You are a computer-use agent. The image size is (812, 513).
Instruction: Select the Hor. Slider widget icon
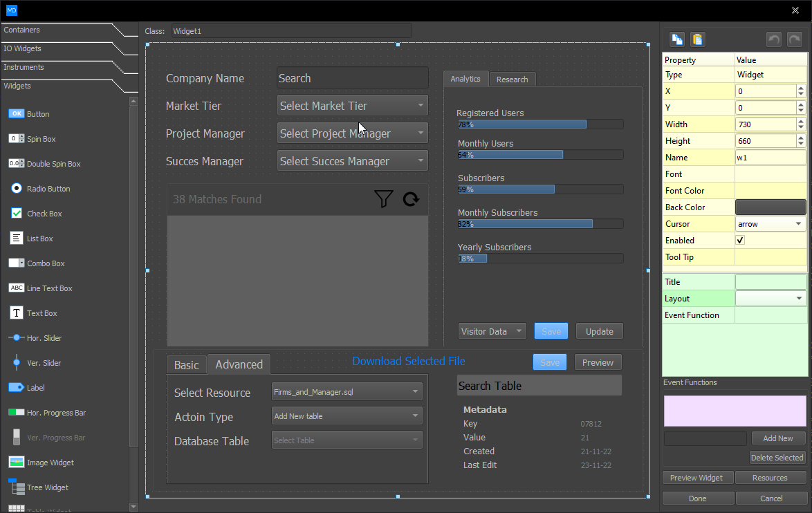point(16,337)
